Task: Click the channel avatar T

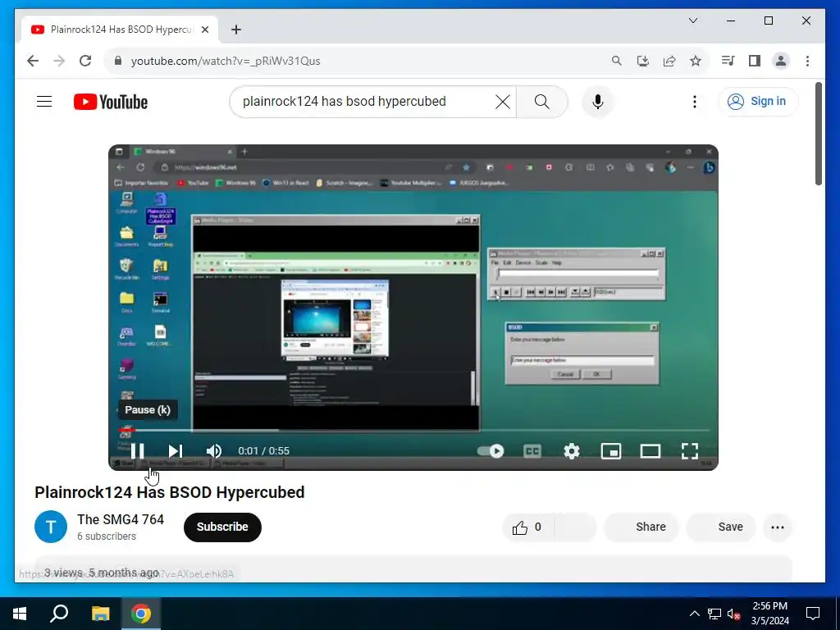Action: pyautogui.click(x=51, y=527)
